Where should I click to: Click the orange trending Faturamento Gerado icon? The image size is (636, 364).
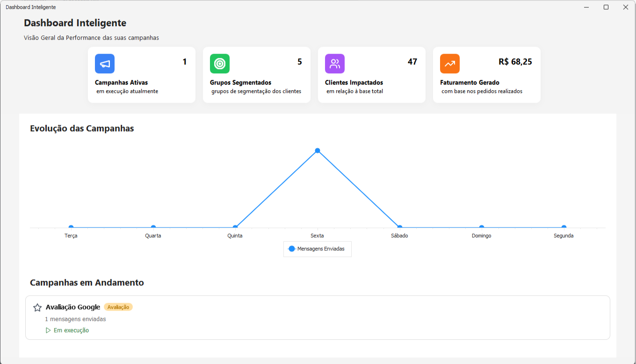point(450,64)
